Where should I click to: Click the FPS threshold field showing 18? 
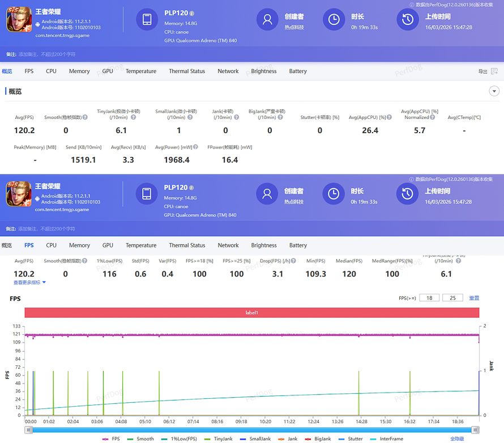click(429, 298)
